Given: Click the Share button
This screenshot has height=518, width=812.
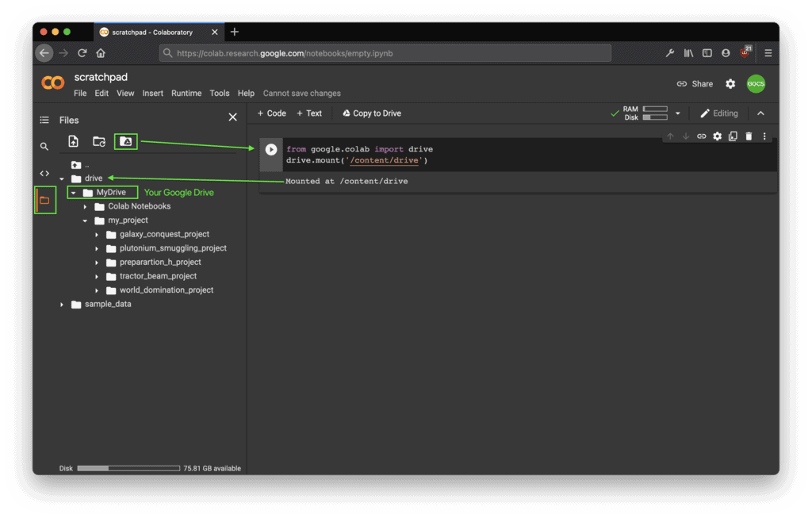Looking at the screenshot, I should pos(695,84).
